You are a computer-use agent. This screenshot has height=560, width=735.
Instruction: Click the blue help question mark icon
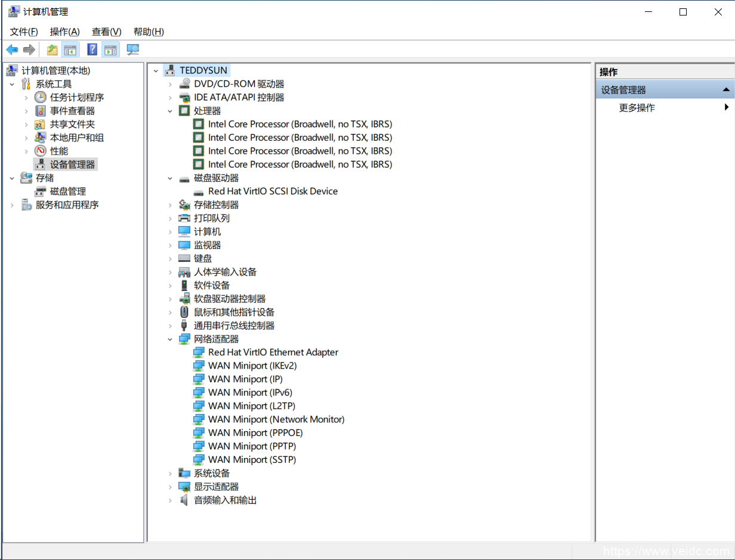pyautogui.click(x=92, y=50)
